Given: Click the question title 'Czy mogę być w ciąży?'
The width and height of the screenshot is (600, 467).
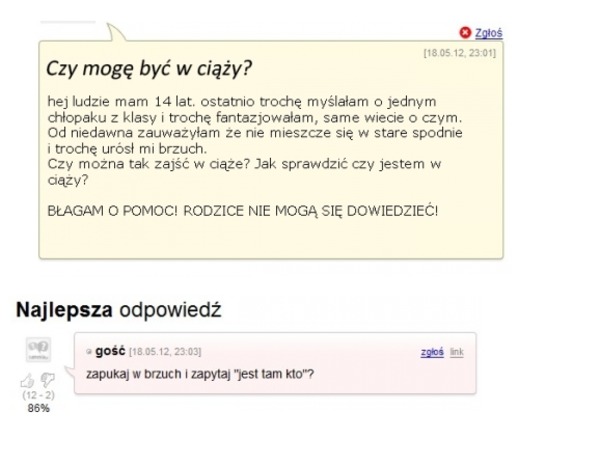Looking at the screenshot, I should [149, 69].
